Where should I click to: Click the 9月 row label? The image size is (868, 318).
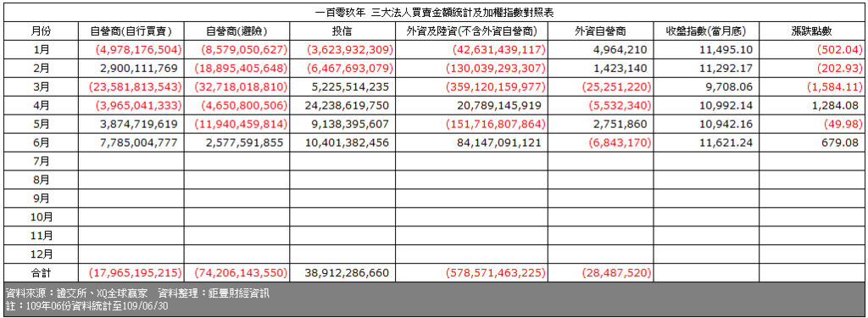pos(41,198)
